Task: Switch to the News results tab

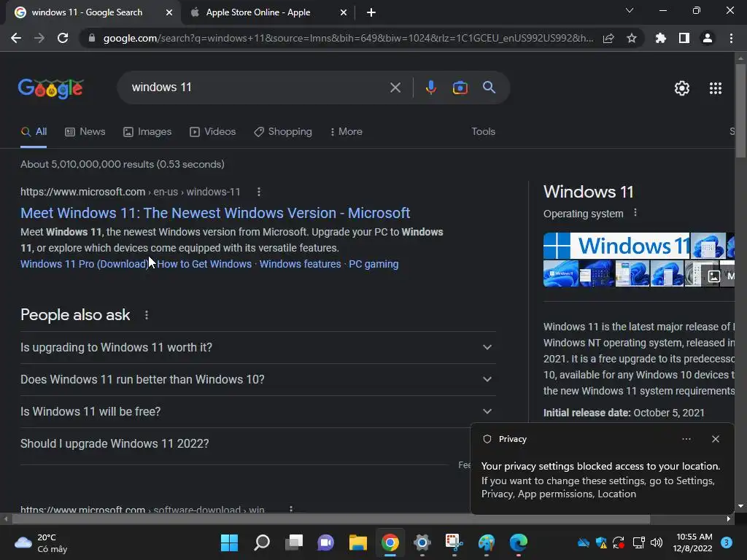Action: pyautogui.click(x=85, y=131)
